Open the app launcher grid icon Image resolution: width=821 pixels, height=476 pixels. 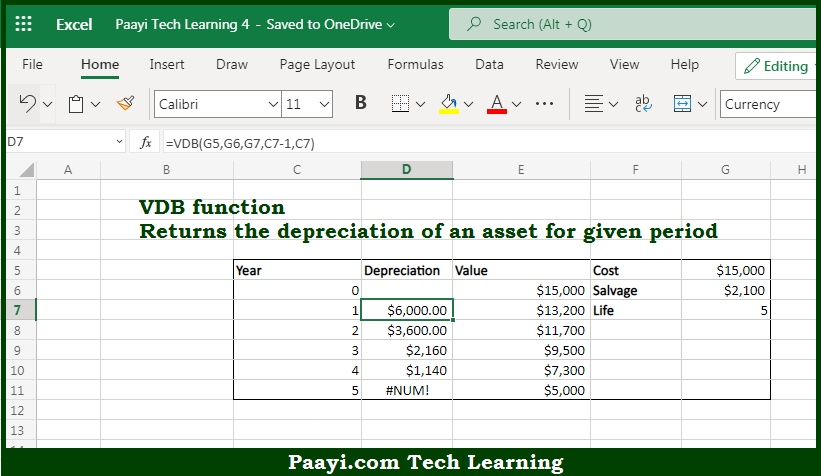pos(23,24)
